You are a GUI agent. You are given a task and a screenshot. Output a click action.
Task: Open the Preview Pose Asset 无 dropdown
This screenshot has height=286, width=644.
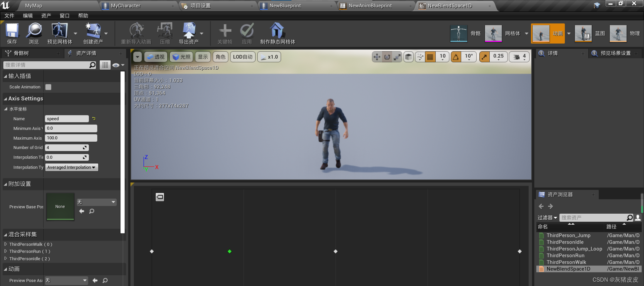point(66,281)
